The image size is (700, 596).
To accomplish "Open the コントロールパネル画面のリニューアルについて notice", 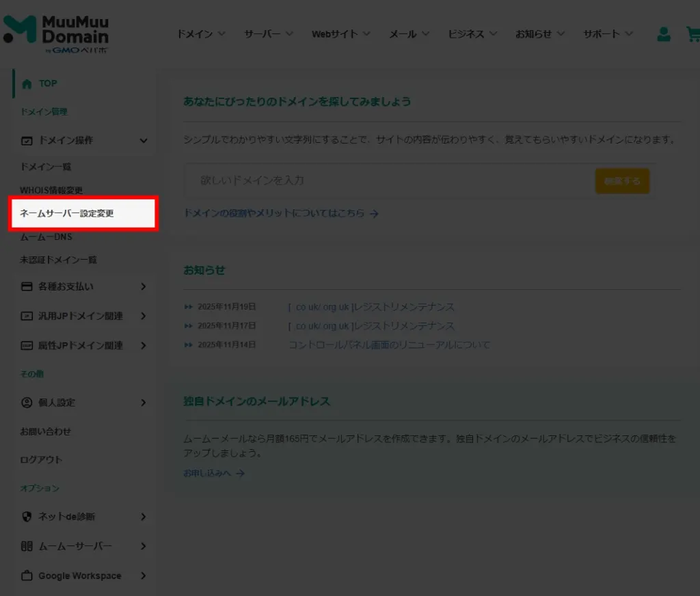I will click(x=389, y=345).
